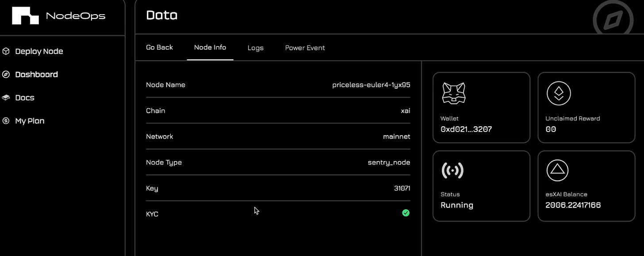Click the esXAI triangle balance icon

[557, 171]
